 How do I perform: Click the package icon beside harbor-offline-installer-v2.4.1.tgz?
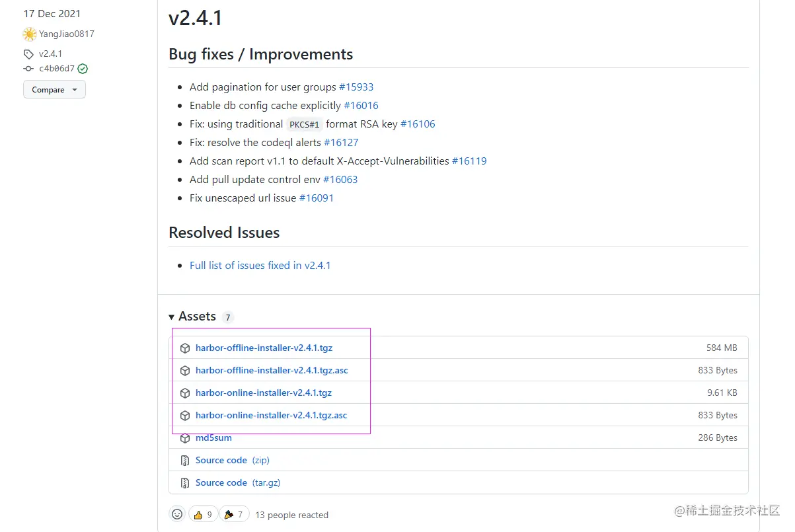pyautogui.click(x=185, y=348)
